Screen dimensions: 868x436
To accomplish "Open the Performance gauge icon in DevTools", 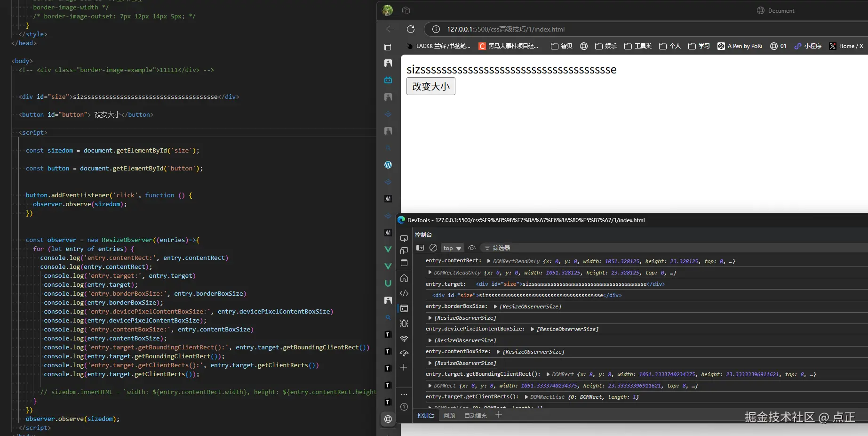I will 404,353.
